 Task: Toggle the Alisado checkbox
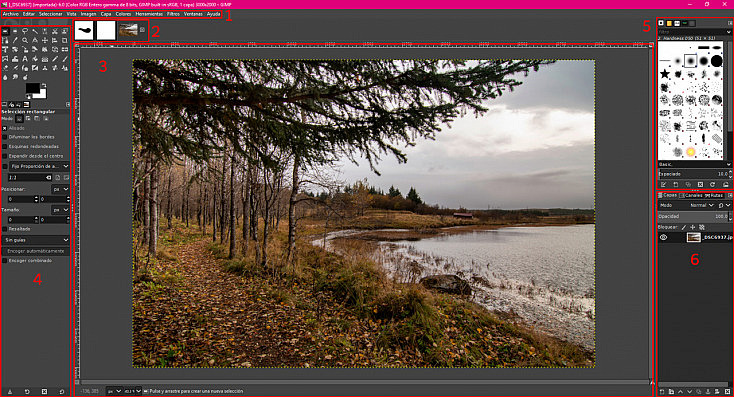[x=5, y=128]
